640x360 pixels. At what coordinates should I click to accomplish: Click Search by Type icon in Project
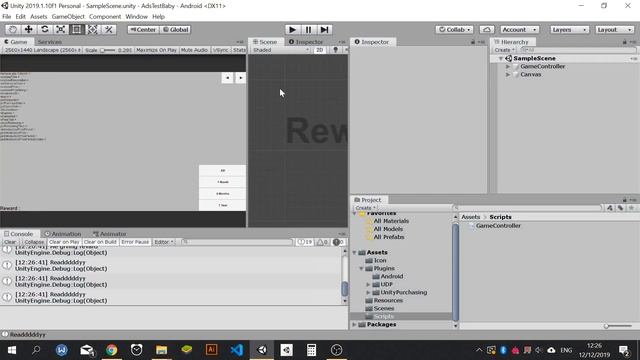tap(609, 208)
